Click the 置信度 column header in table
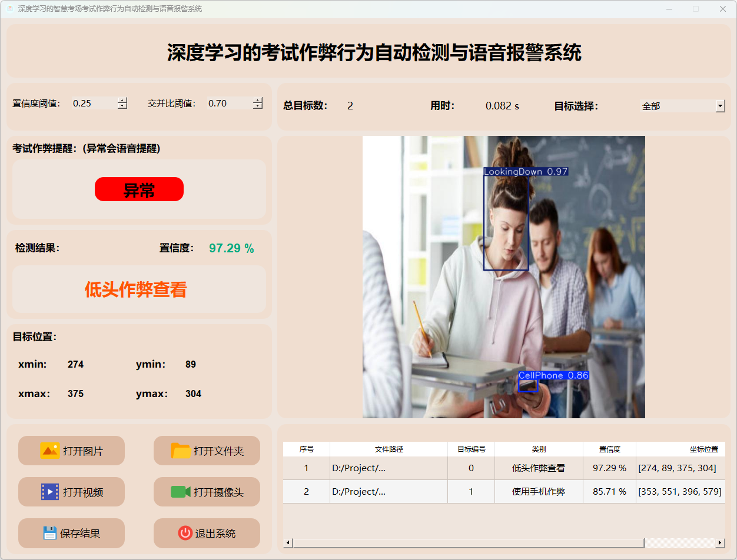 coord(610,449)
